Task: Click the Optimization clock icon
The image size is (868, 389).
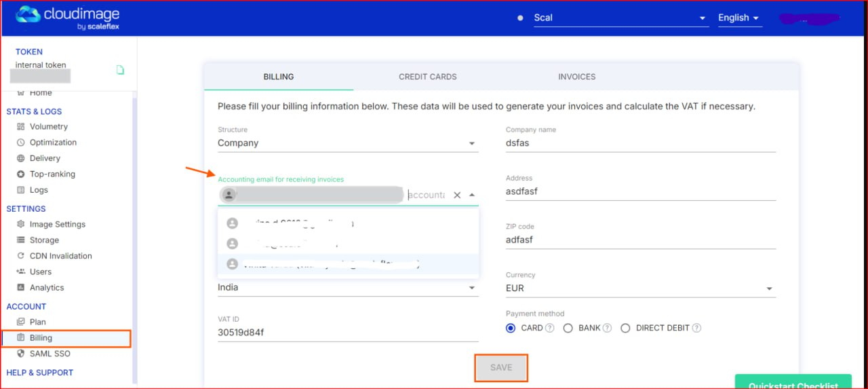Action: [20, 143]
